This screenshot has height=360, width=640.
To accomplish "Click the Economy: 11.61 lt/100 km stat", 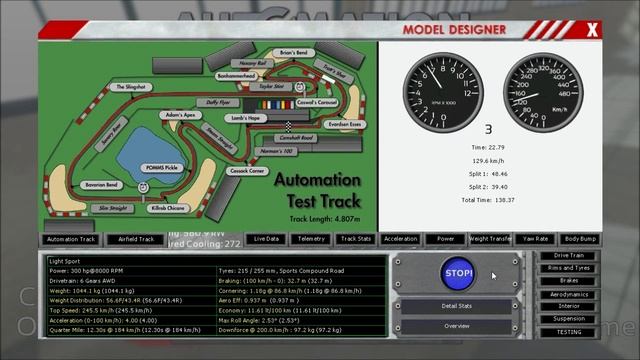I will tap(280, 311).
